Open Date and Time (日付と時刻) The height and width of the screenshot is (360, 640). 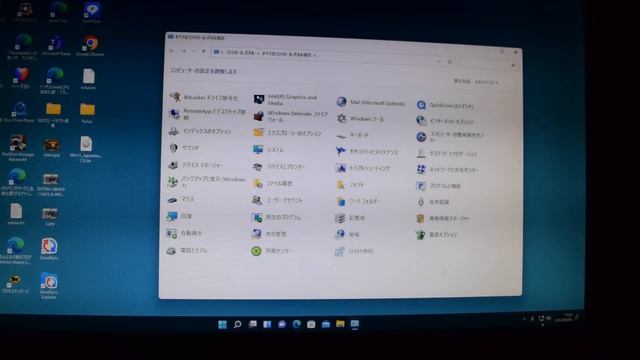pyautogui.click(x=354, y=251)
